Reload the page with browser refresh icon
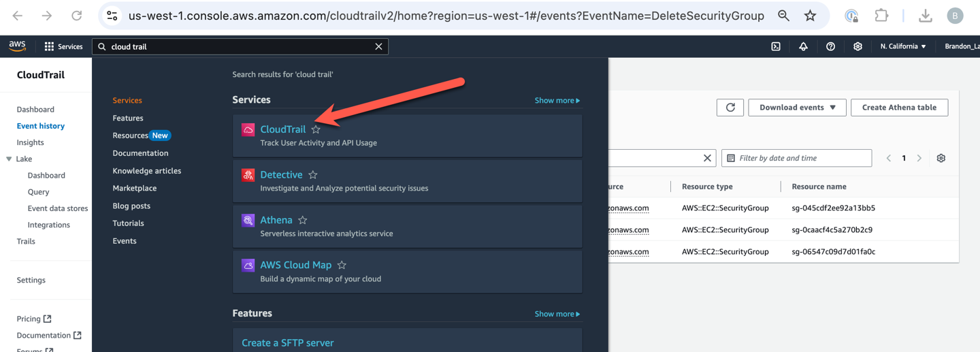980x352 pixels. tap(77, 16)
